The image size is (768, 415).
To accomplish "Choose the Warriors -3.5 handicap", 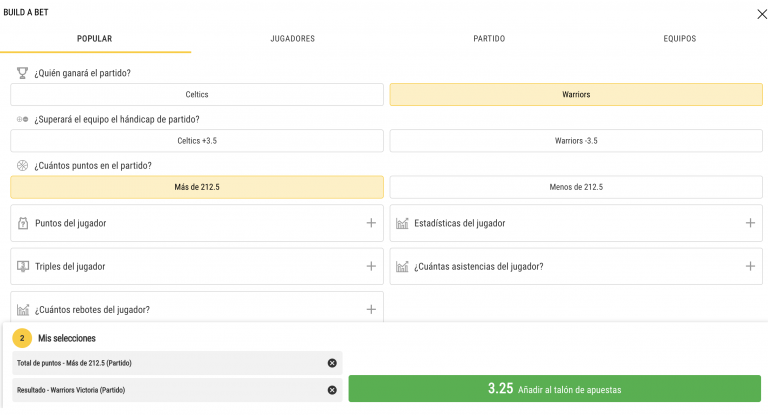I will click(x=576, y=141).
